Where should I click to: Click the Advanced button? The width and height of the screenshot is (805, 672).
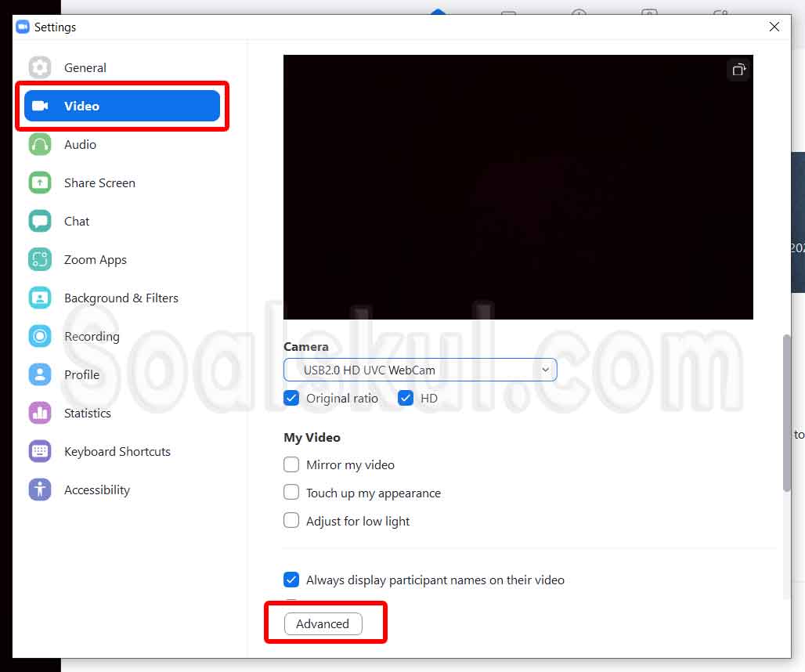coord(323,624)
